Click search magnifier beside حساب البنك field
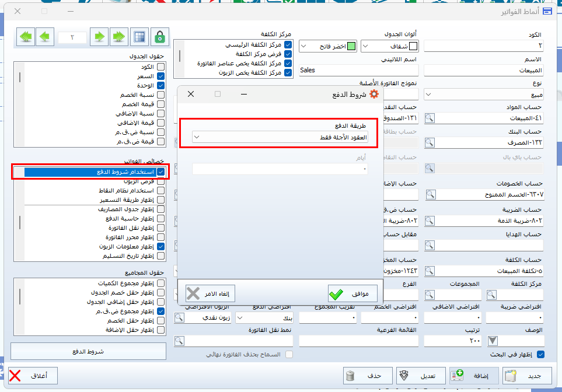This screenshot has height=392, width=562. [430, 142]
